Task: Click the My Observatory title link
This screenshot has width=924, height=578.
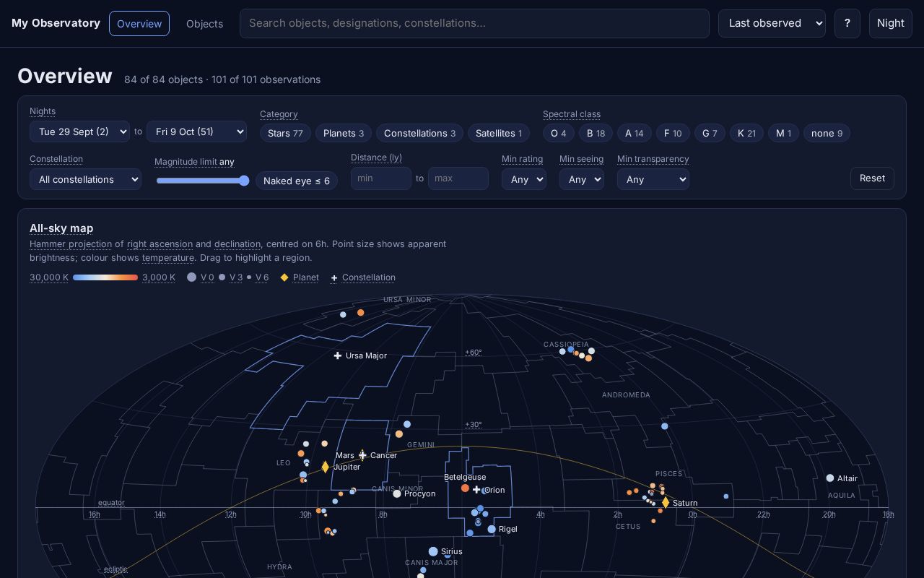Action: point(56,23)
